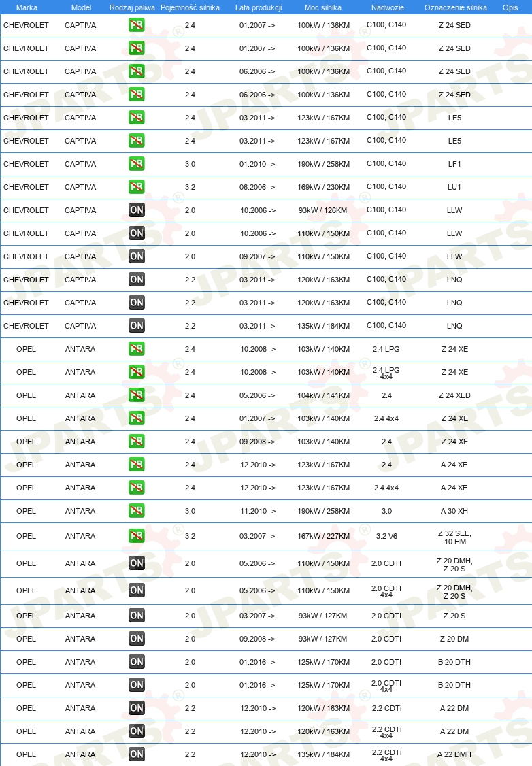Select the A 22 DMH engine code
532x766 pixels.
tap(454, 754)
